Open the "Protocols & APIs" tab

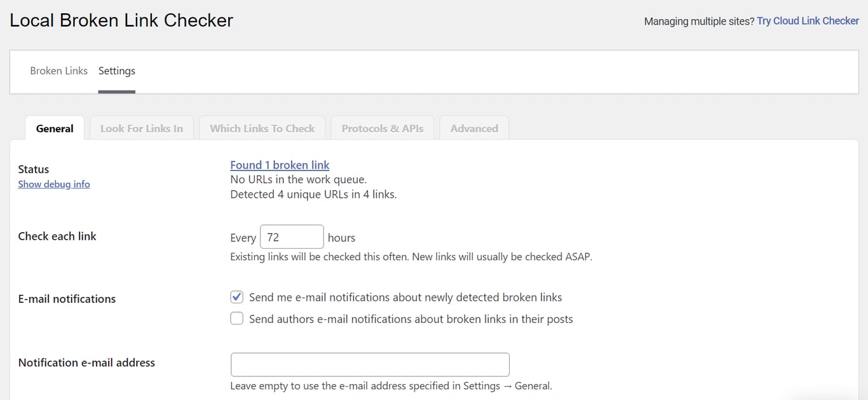(x=382, y=128)
